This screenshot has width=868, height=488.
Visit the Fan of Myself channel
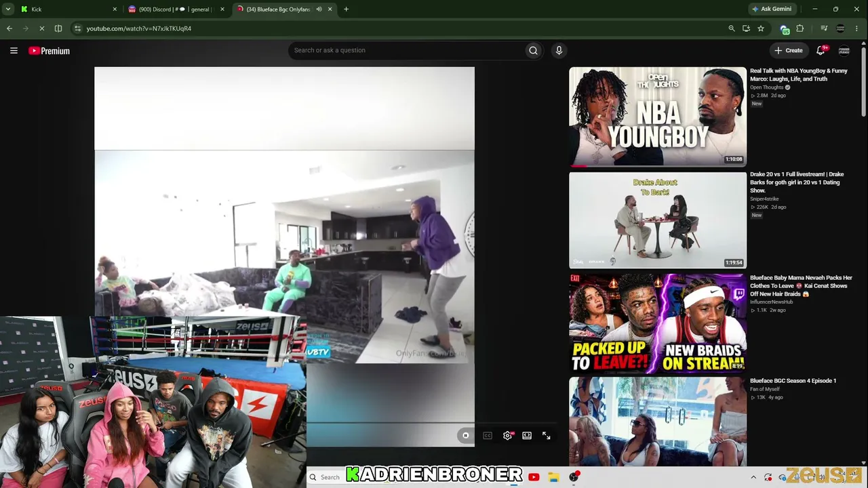(765, 389)
